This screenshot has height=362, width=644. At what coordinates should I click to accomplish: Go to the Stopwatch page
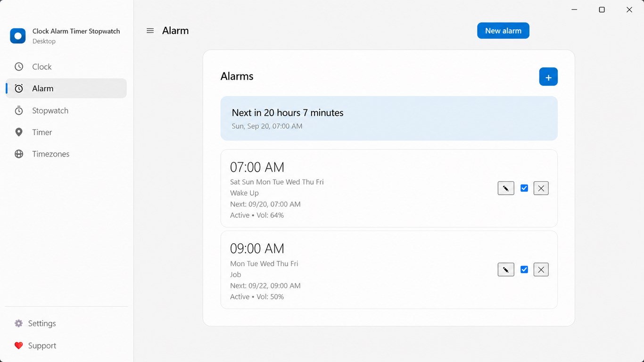tap(66, 111)
